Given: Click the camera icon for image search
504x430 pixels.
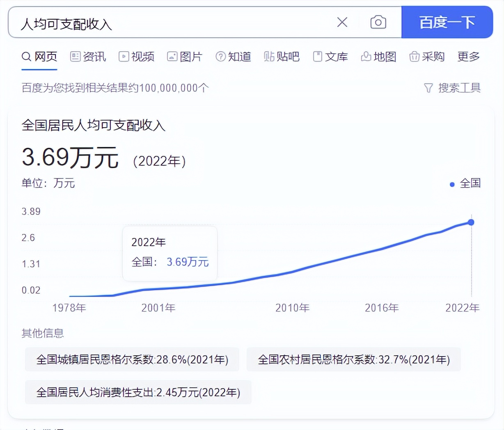Looking at the screenshot, I should point(378,22).
